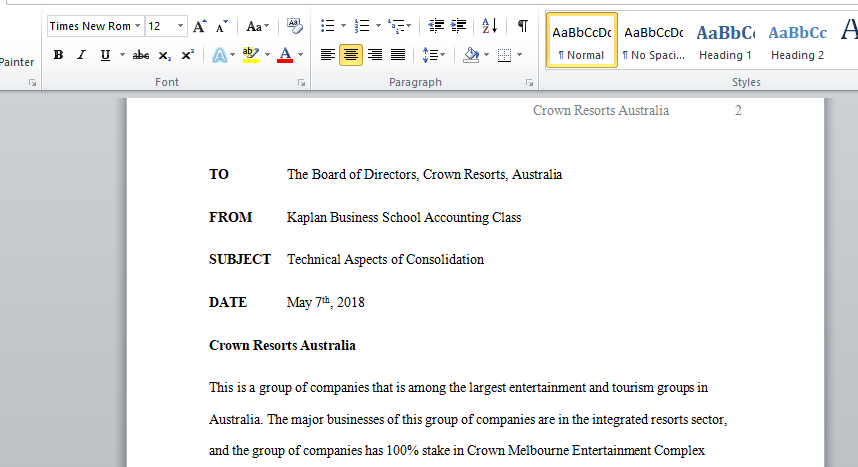The height and width of the screenshot is (467, 858).
Task: Open the highlight color dropdown arrow
Action: (267, 55)
